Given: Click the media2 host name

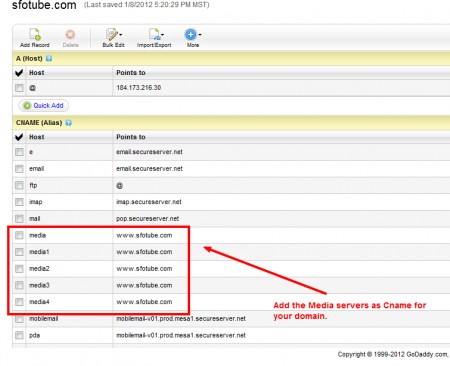Looking at the screenshot, I should tap(39, 269).
